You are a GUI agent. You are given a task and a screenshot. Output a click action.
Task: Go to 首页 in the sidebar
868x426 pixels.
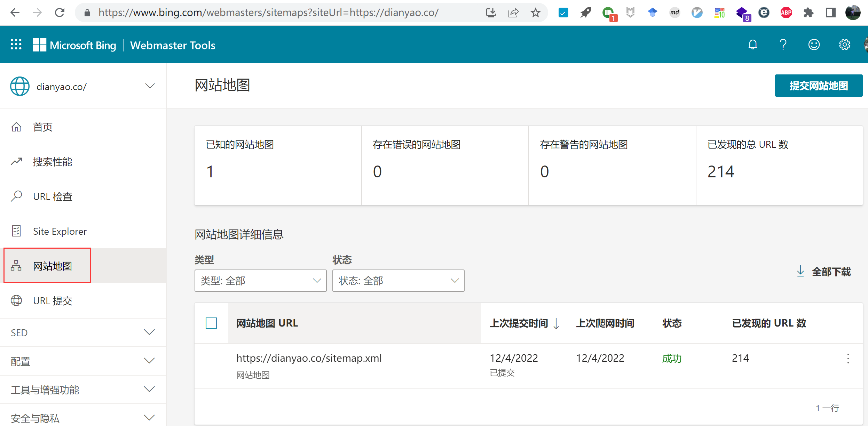42,127
